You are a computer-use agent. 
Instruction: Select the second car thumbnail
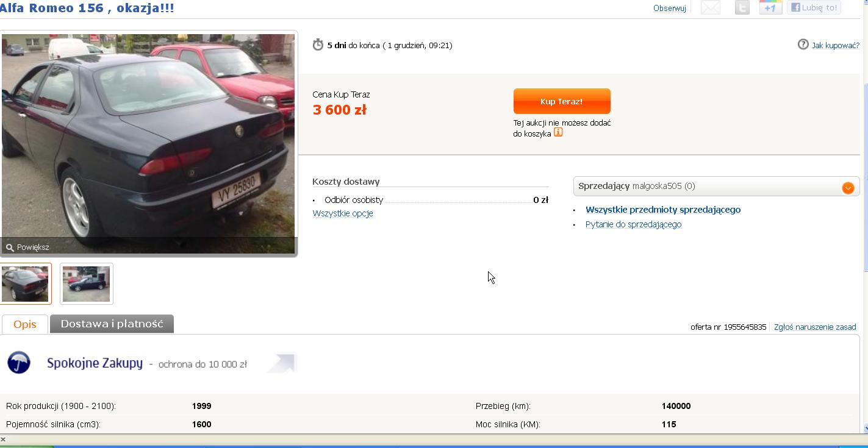click(87, 284)
